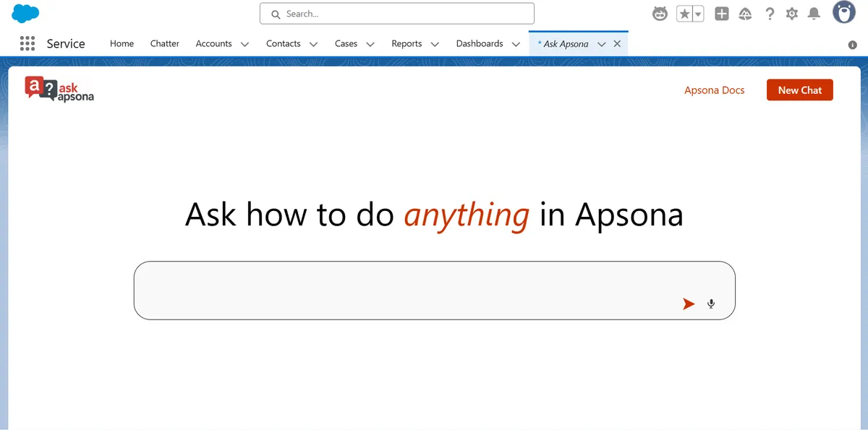The height and width of the screenshot is (430, 868).
Task: Expand the Dashboards tab dropdown chevron
Action: [x=516, y=44]
